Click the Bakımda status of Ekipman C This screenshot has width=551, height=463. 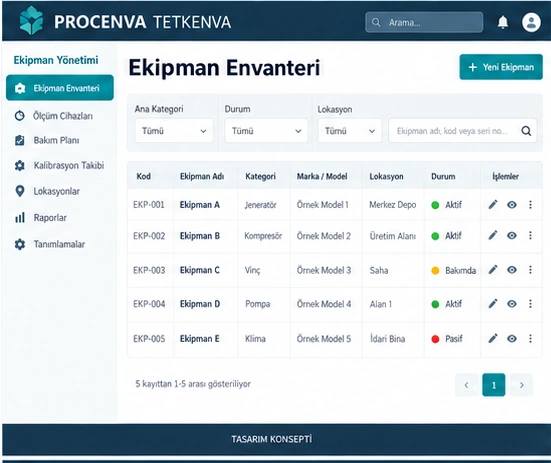[454, 270]
